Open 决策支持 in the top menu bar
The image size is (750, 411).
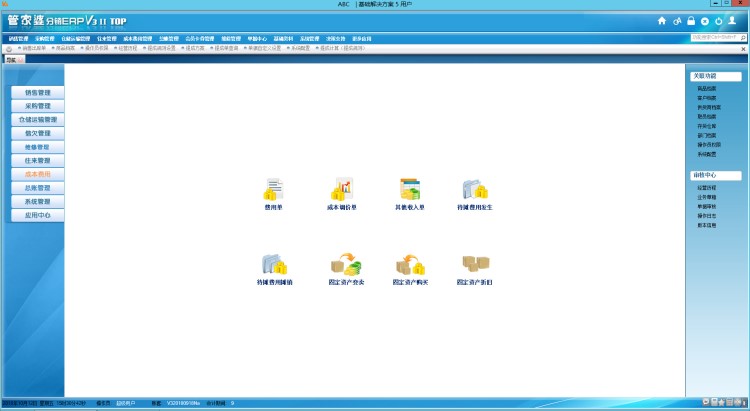(x=335, y=38)
